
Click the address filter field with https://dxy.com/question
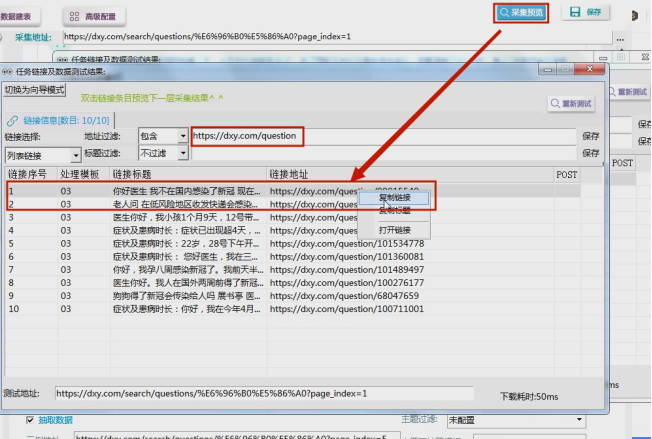point(383,136)
